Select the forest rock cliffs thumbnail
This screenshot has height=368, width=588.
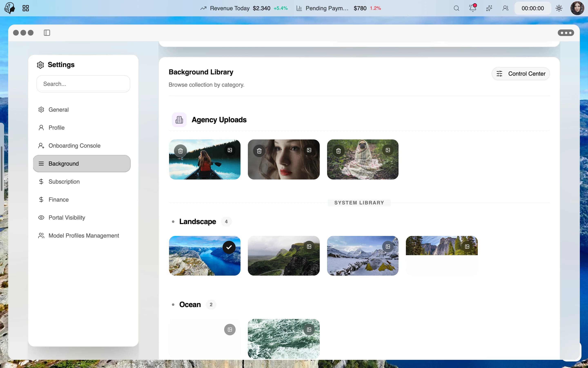[441, 256]
